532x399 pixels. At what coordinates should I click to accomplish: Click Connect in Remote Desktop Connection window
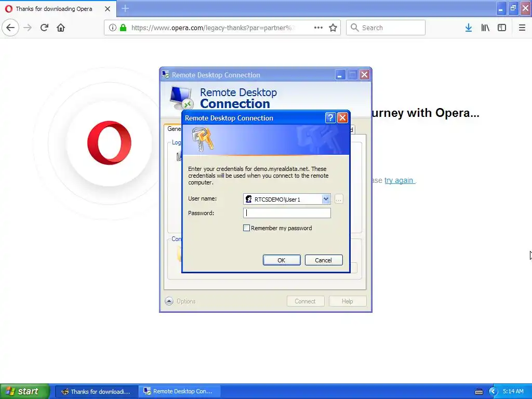pos(305,301)
